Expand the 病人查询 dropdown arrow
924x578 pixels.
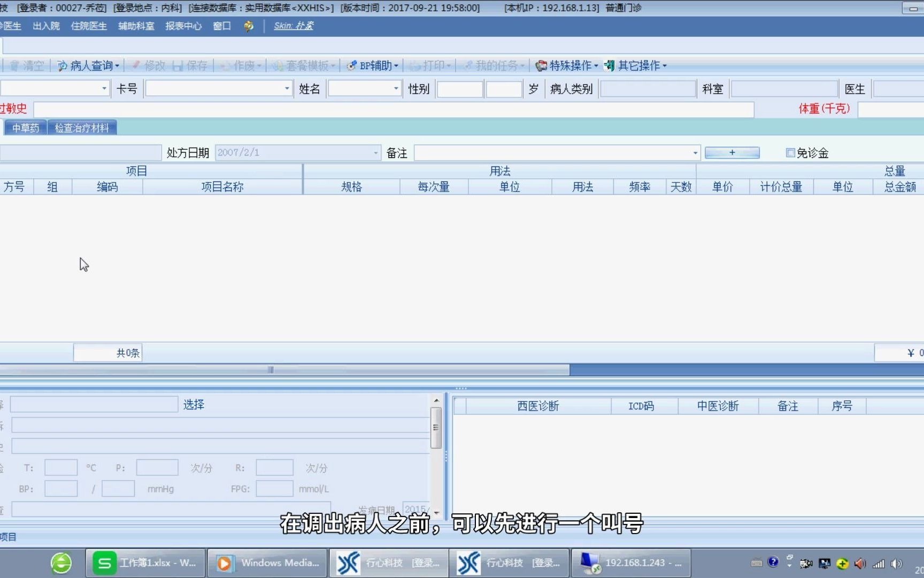click(117, 66)
